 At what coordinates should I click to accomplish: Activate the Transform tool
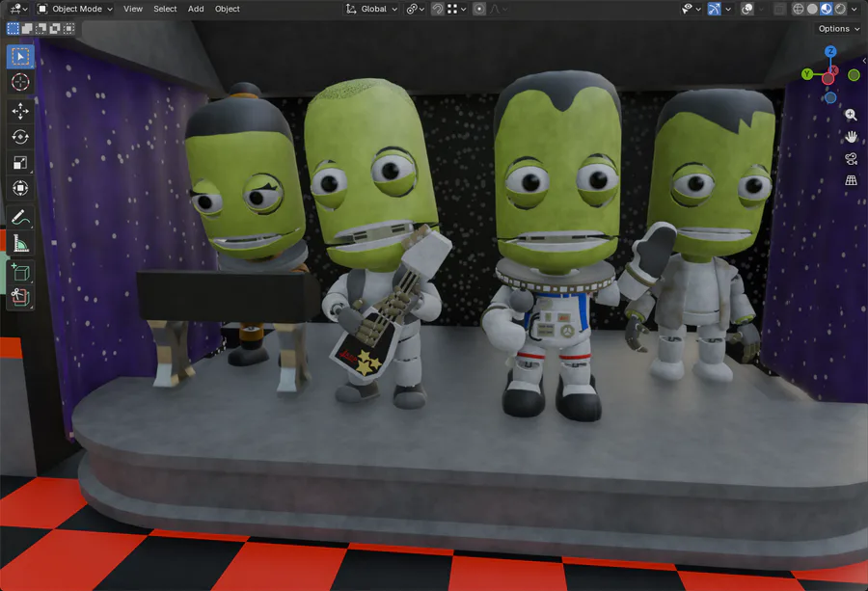point(20,188)
